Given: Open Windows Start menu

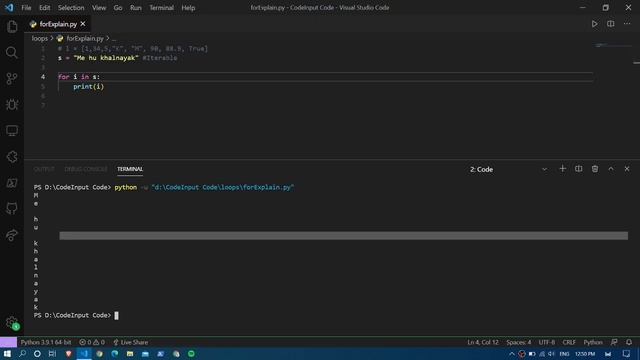Looking at the screenshot, I should pyautogui.click(x=7, y=353).
